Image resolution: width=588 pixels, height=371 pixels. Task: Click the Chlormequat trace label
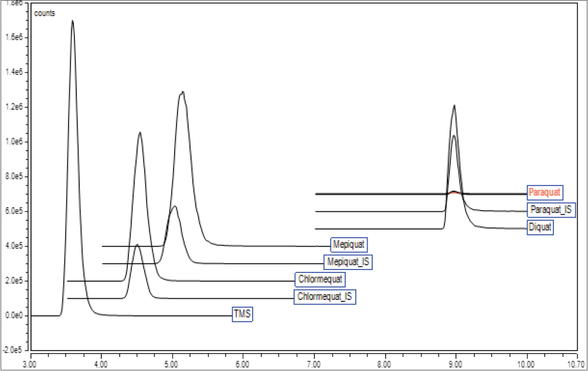click(320, 279)
